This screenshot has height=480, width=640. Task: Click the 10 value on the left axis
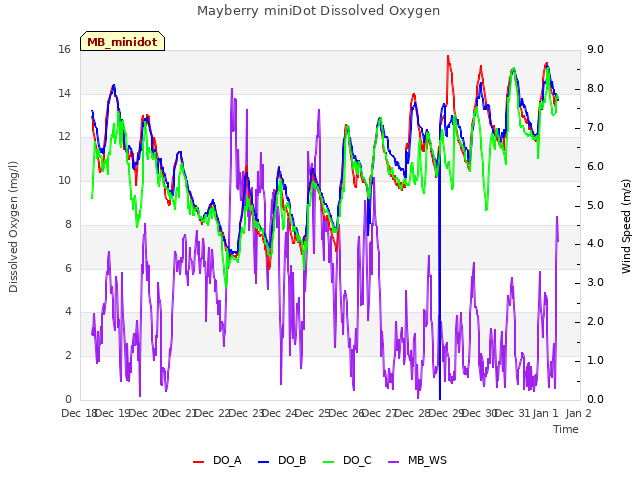pyautogui.click(x=64, y=181)
